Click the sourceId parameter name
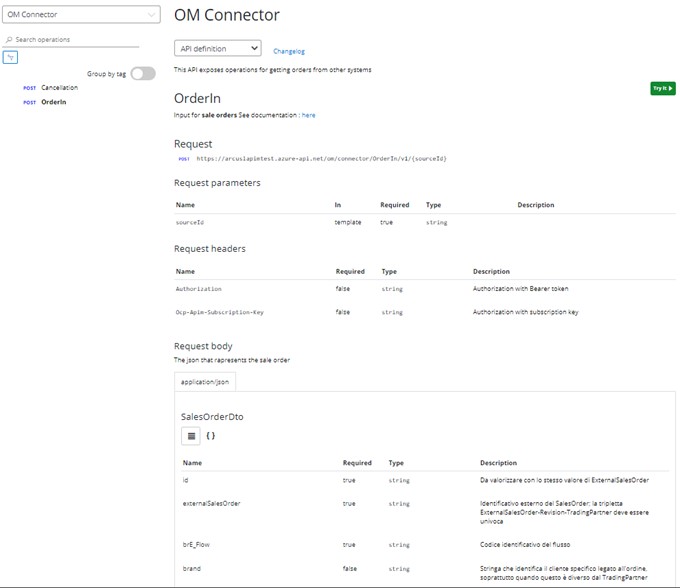680x588 pixels. [190, 222]
